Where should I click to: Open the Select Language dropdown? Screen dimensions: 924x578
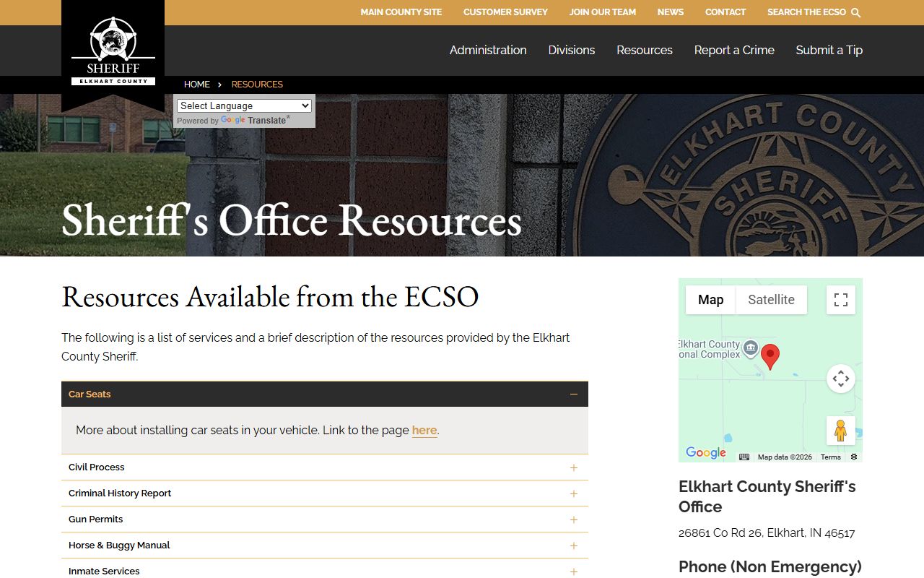coord(244,105)
